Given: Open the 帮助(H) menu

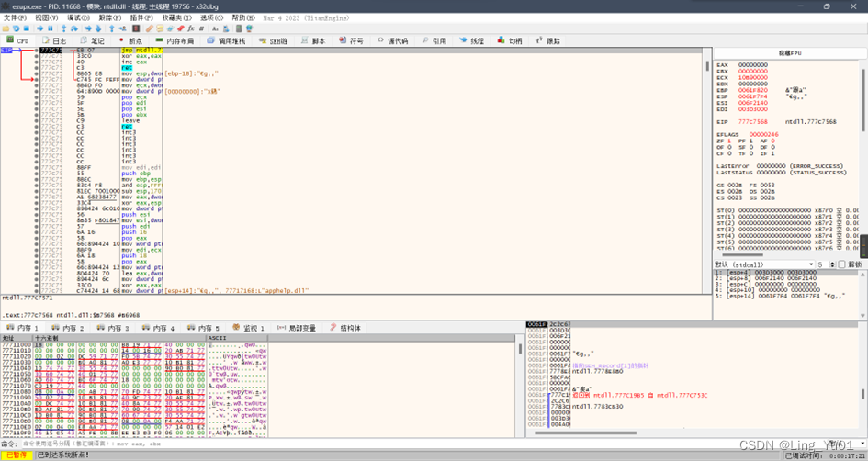Looking at the screenshot, I should point(243,17).
